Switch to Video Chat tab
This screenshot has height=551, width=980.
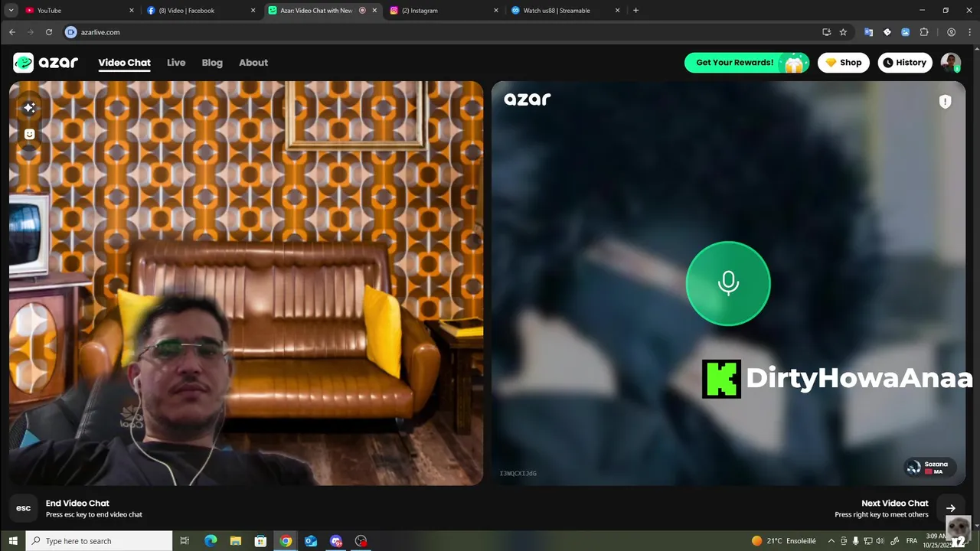(124, 63)
